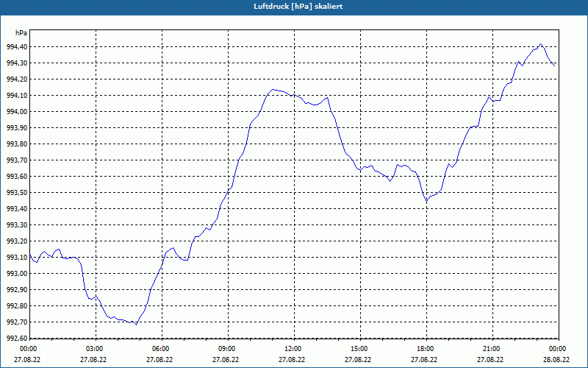This screenshot has height=368, width=588.
Task: Click the 15:00 time axis label
Action: pyautogui.click(x=359, y=349)
